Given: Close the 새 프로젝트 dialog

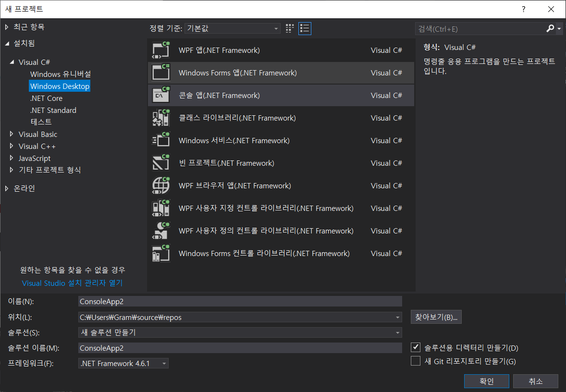Looking at the screenshot, I should click(551, 9).
